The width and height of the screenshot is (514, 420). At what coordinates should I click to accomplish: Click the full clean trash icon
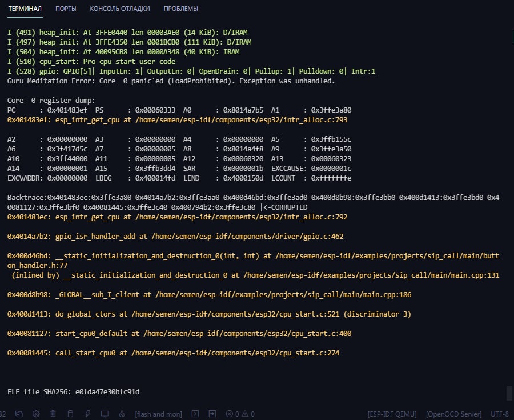tap(53, 414)
